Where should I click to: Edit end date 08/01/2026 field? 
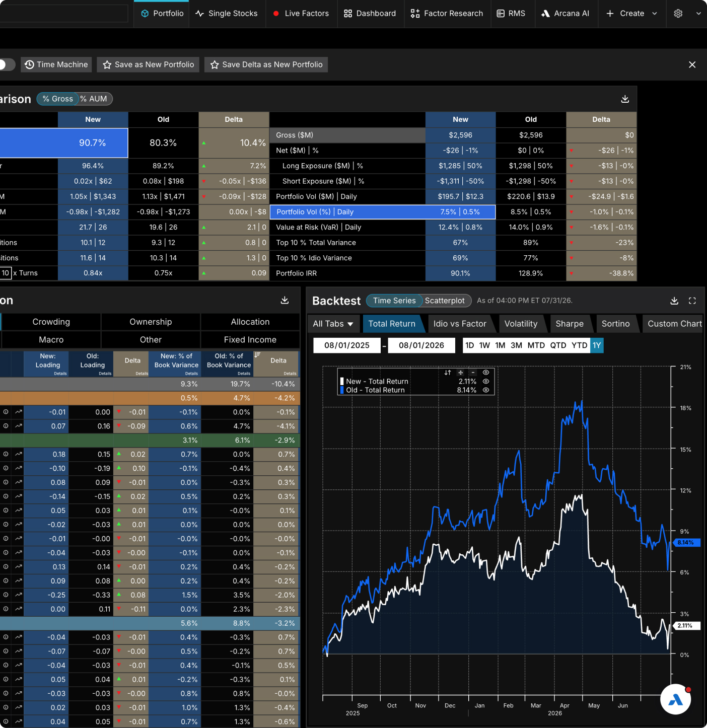(421, 345)
